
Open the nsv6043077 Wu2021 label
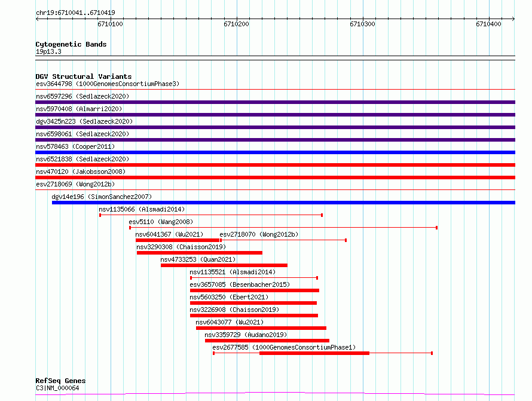click(230, 322)
